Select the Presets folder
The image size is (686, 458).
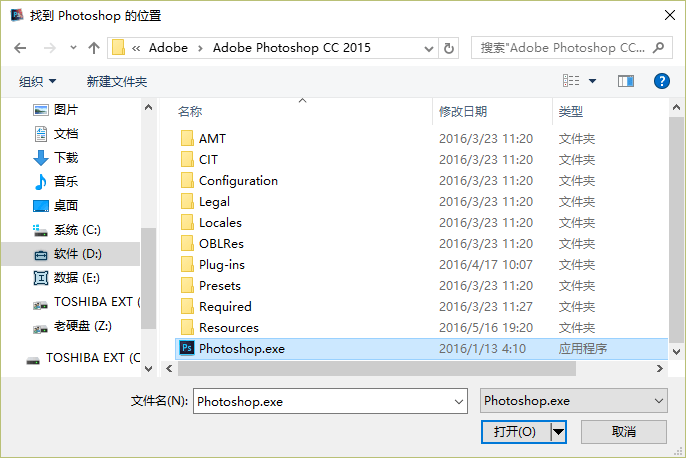click(220, 286)
